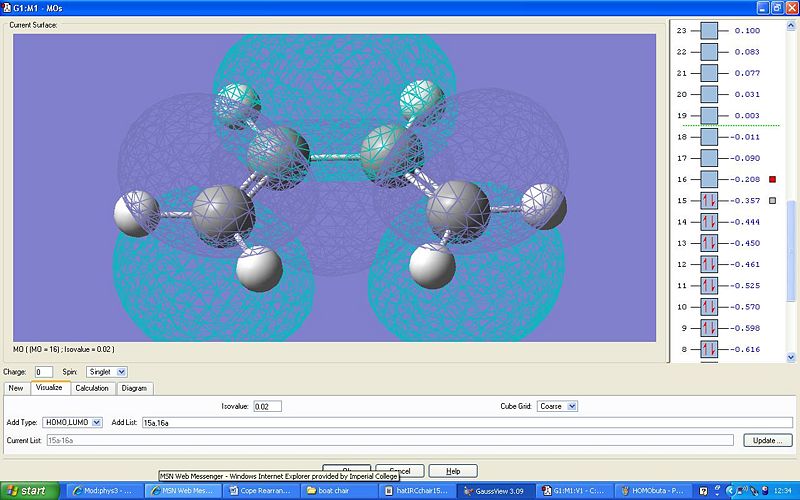The width and height of the screenshot is (800, 500).
Task: Switch to Mod:phys3 taskbar window
Action: 105,491
